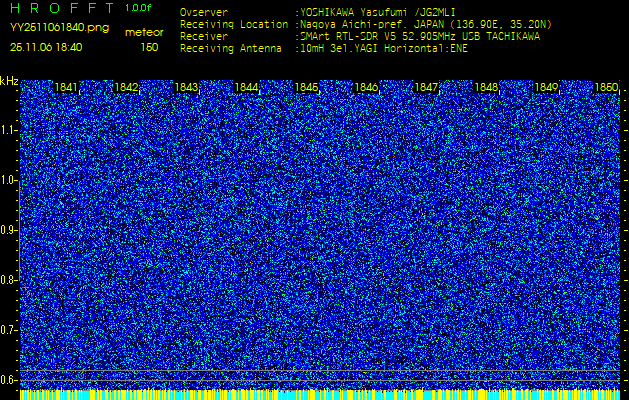Screen dimensions: 629x400
Task: Click the file name YY2511061840.png
Action: click(x=59, y=28)
